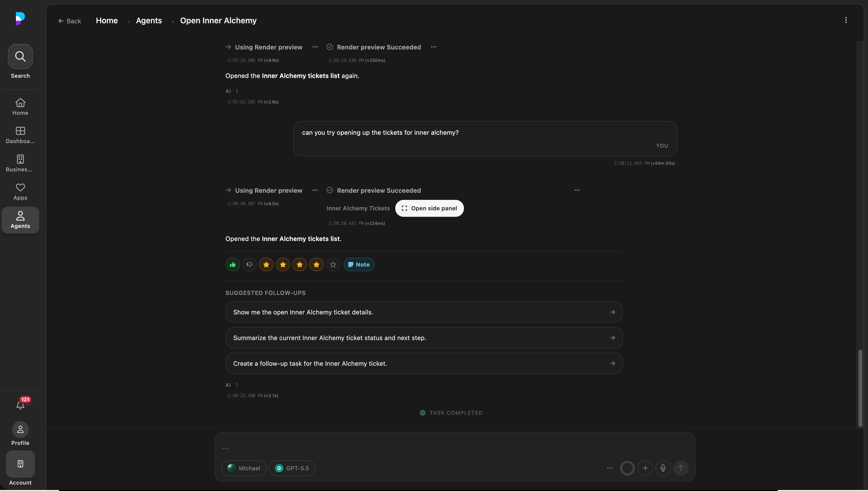Click the green check next to TASK COMPLETED
The width and height of the screenshot is (868, 491).
423,413
